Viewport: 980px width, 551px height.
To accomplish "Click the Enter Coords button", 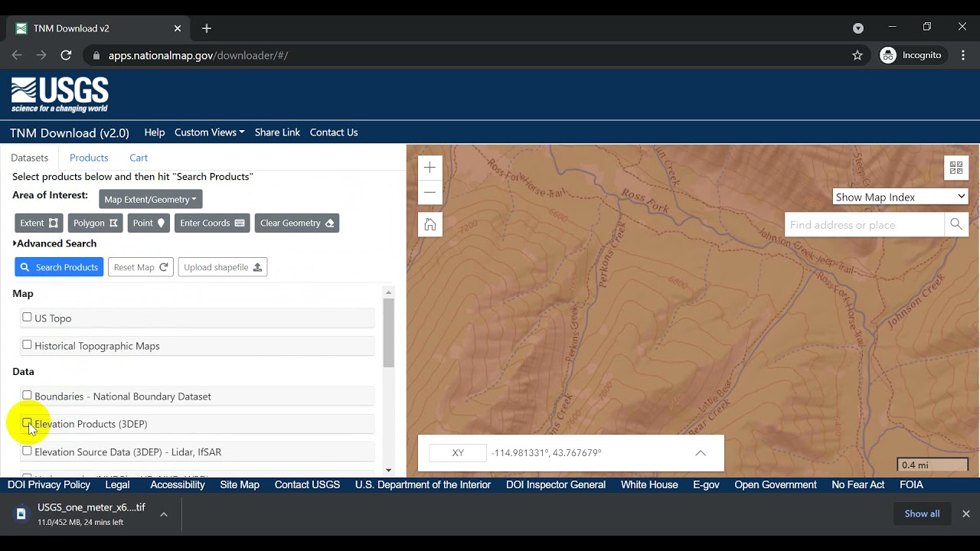I will 212,223.
